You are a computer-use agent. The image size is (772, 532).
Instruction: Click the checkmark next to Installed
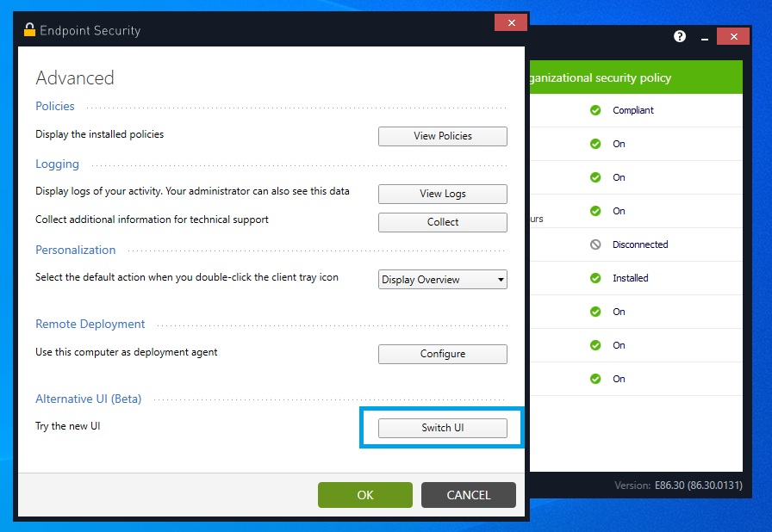point(595,278)
